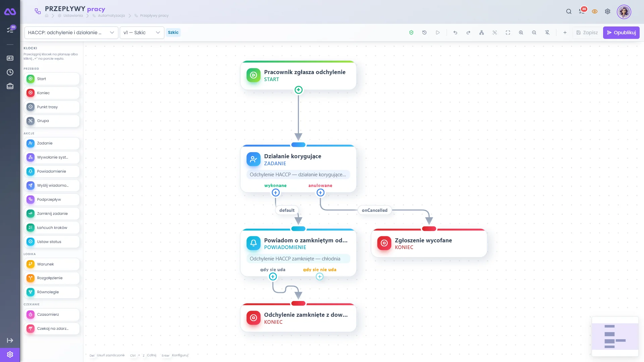
Task: Click the validate shield icon in toolbar
Action: (411, 33)
